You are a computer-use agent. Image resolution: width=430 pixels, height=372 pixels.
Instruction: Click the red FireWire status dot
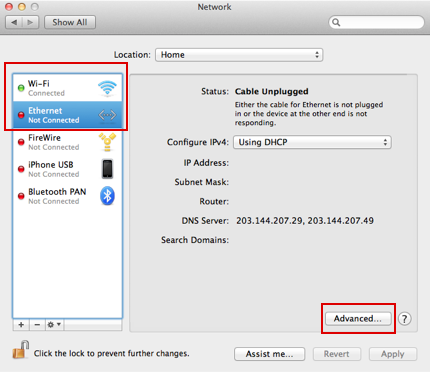point(21,142)
